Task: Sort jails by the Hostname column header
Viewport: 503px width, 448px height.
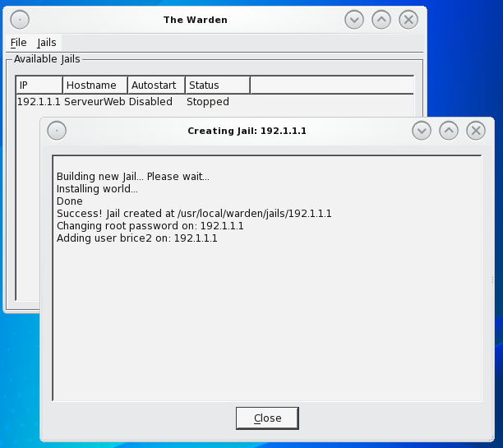Action: pyautogui.click(x=95, y=85)
